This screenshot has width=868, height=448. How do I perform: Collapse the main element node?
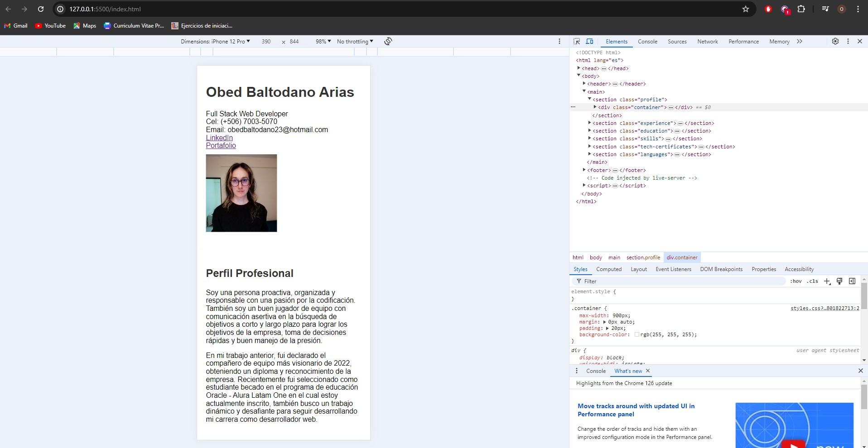coord(584,91)
